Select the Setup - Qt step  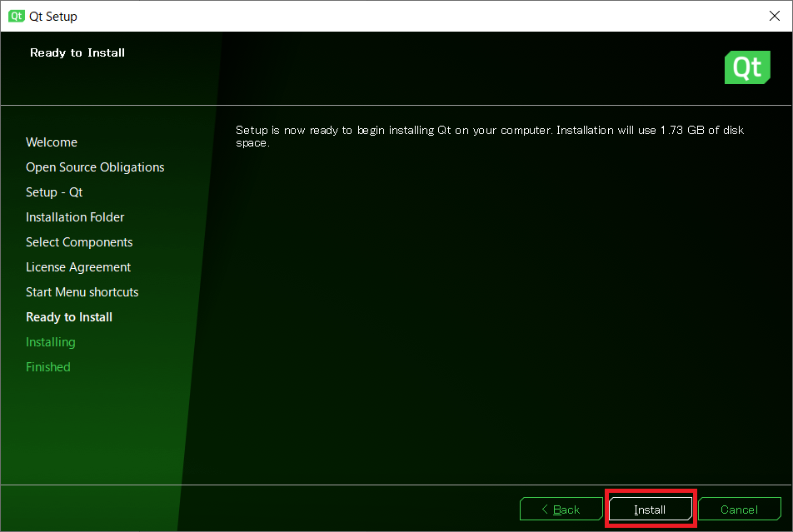click(54, 192)
